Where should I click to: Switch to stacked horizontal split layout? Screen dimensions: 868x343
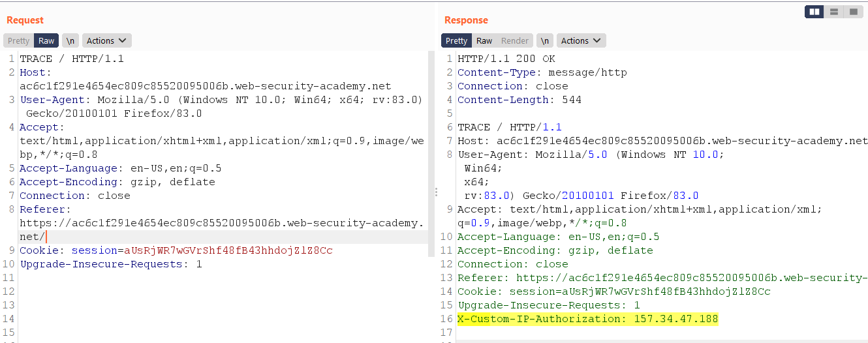click(833, 12)
